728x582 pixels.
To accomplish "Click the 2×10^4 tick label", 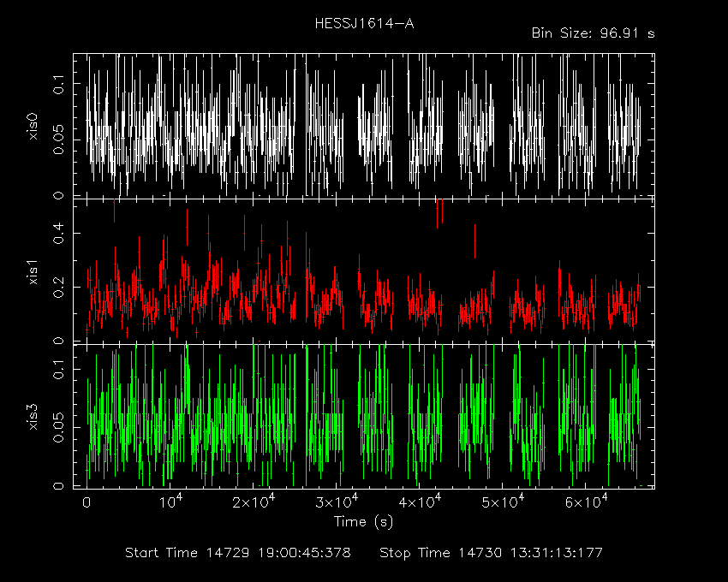I will (x=253, y=502).
